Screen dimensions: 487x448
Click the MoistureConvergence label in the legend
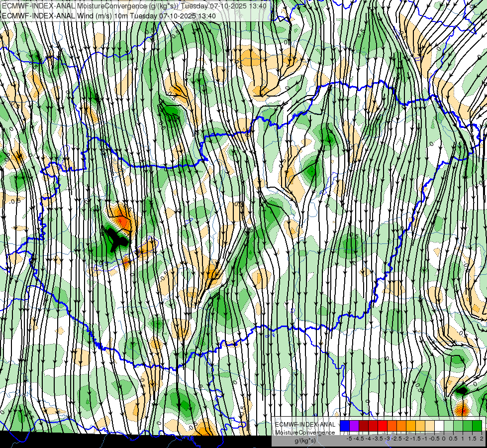coord(305,433)
